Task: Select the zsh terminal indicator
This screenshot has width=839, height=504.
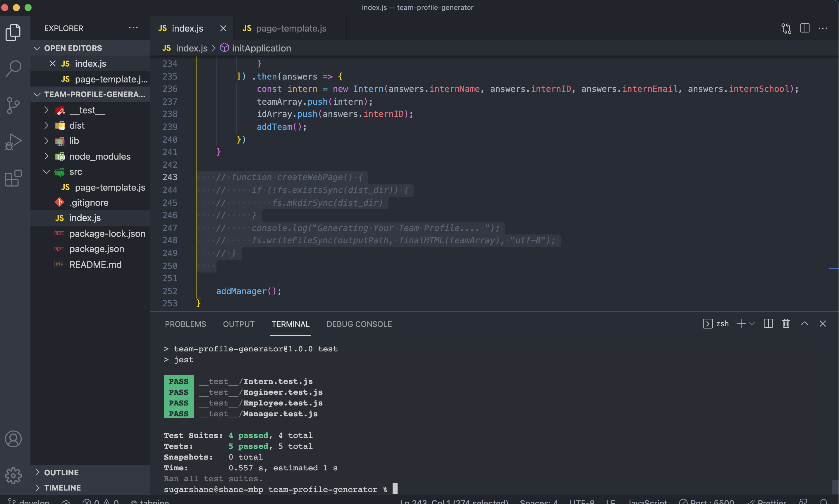Action: pyautogui.click(x=715, y=323)
